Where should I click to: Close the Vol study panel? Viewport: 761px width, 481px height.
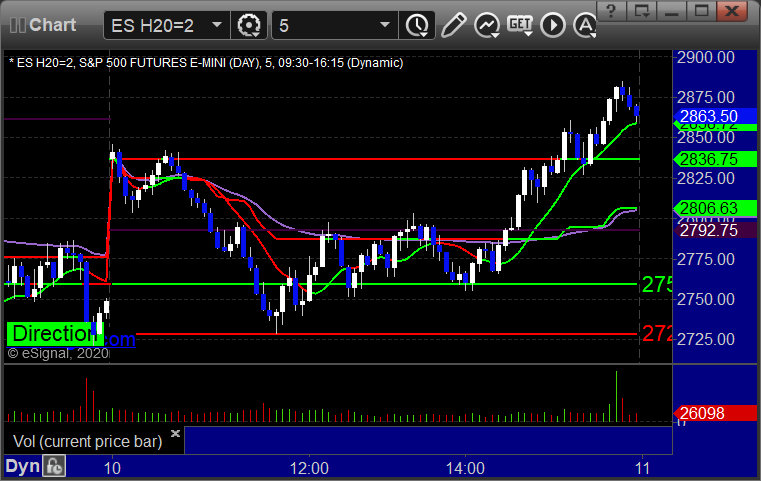tap(175, 433)
